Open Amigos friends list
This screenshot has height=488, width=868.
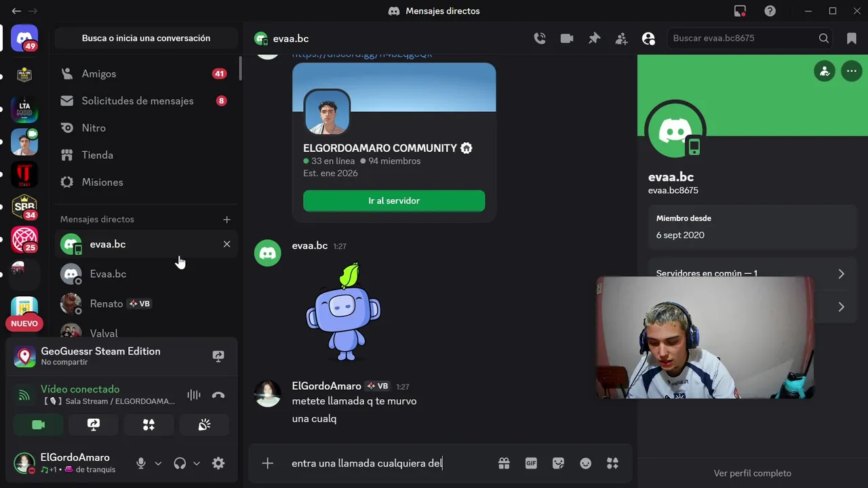click(x=146, y=74)
